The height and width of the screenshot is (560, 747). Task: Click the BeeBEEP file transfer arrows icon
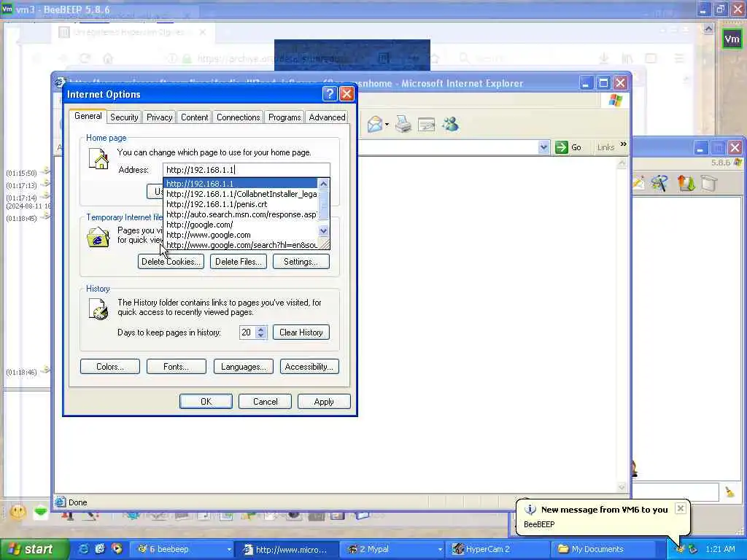tap(686, 183)
